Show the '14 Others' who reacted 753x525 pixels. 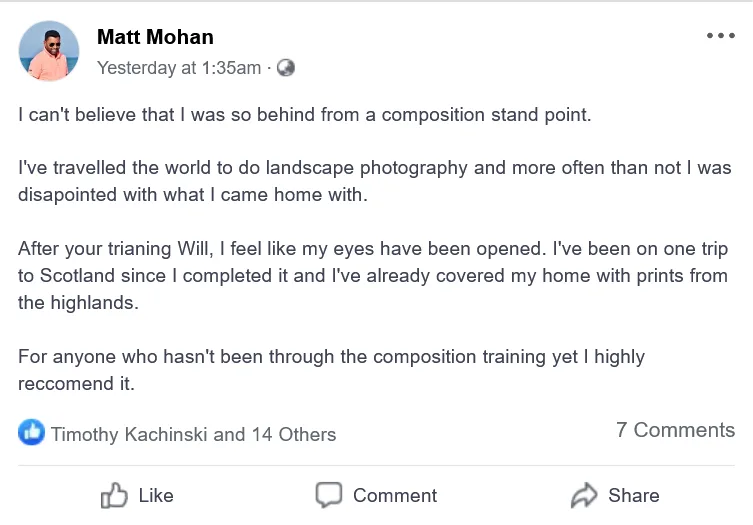click(x=294, y=434)
